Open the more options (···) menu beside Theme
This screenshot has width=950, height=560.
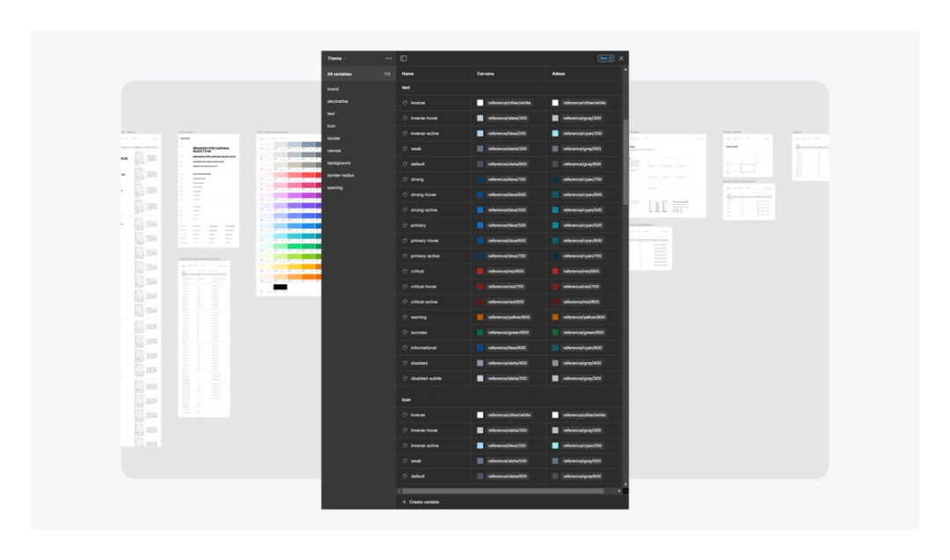click(389, 57)
